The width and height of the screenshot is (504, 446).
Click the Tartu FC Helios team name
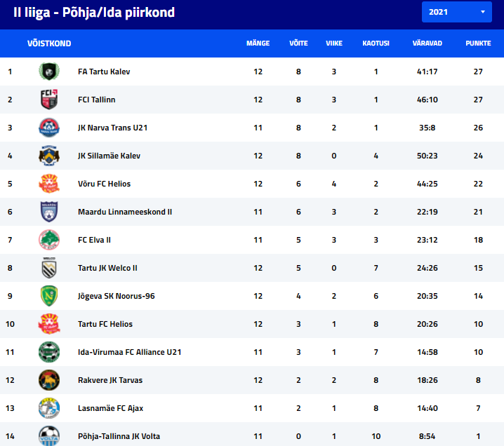point(105,324)
